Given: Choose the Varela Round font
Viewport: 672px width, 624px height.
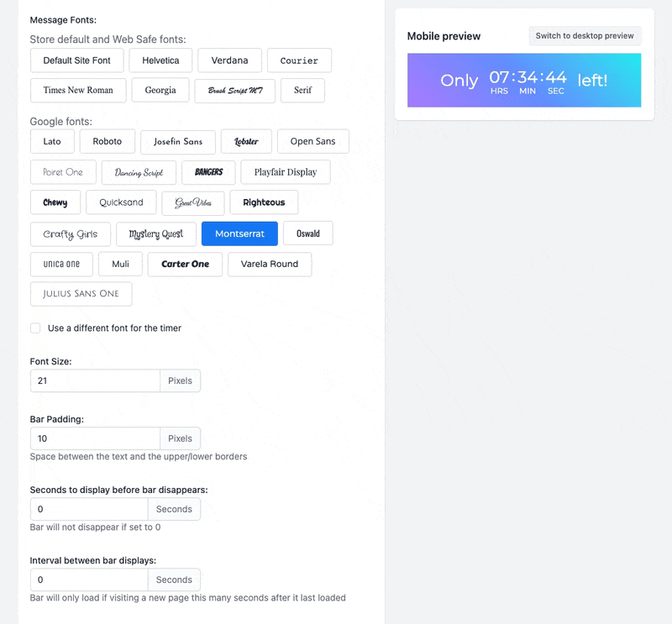Looking at the screenshot, I should (270, 264).
